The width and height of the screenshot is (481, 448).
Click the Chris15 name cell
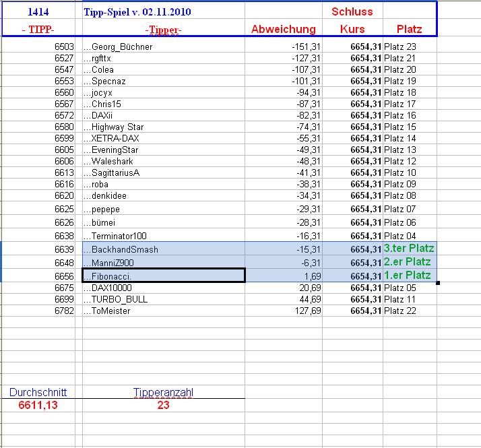[x=164, y=104]
